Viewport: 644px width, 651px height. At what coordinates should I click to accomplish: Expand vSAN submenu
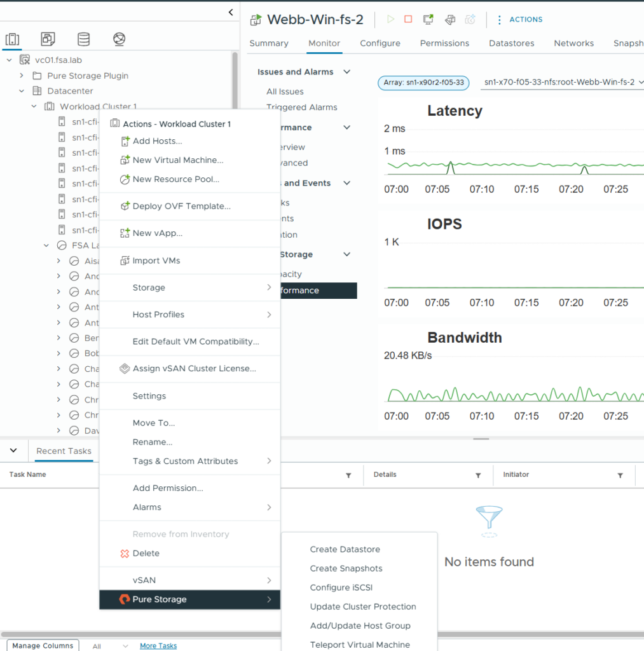point(189,580)
